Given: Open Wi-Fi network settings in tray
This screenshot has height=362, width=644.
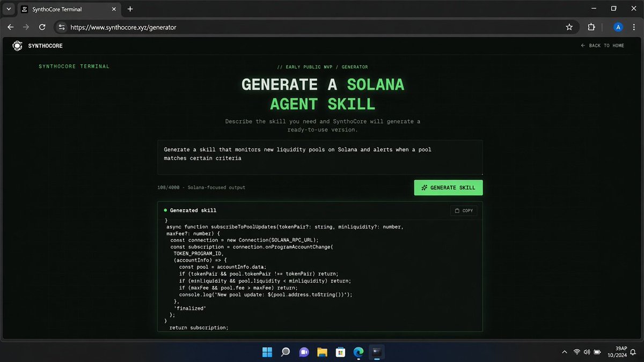Looking at the screenshot, I should pos(577,352).
